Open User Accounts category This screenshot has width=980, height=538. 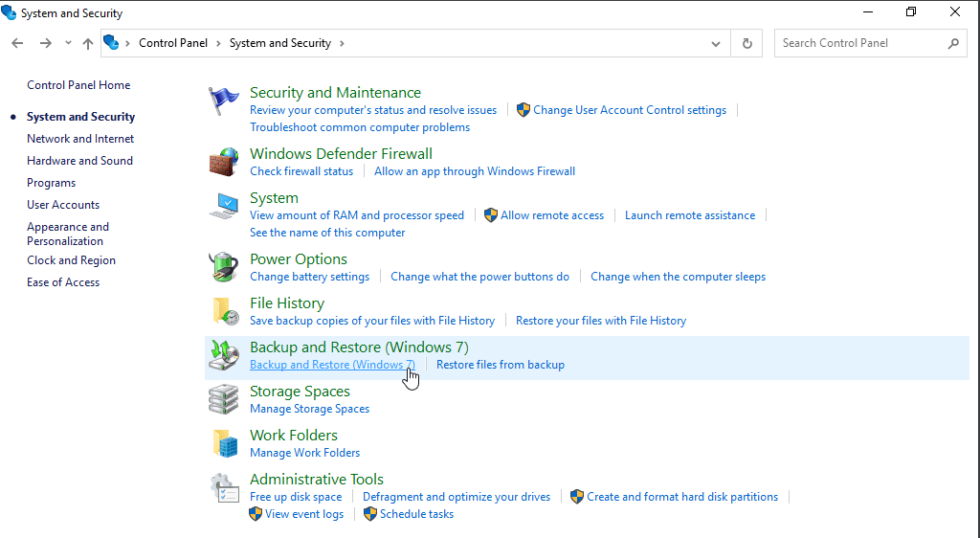pyautogui.click(x=63, y=204)
